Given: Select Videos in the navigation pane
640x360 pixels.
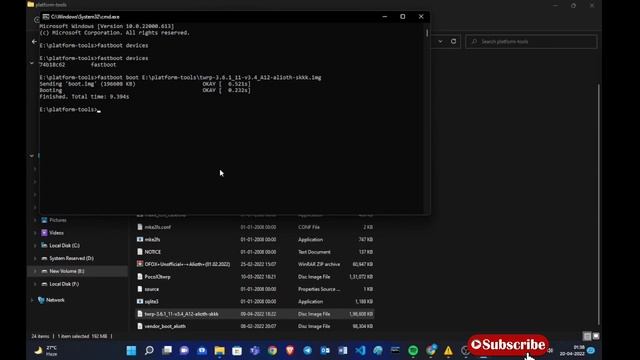Looking at the screenshot, I should click(x=56, y=233).
